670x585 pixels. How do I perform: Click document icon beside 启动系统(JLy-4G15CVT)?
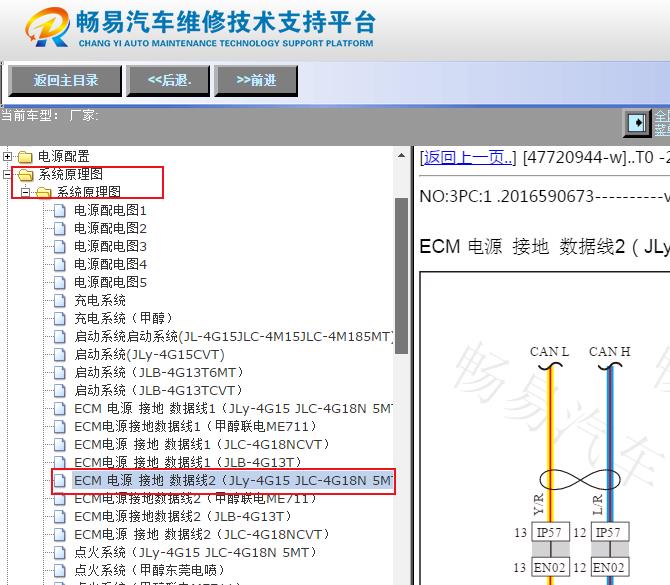[x=60, y=354]
